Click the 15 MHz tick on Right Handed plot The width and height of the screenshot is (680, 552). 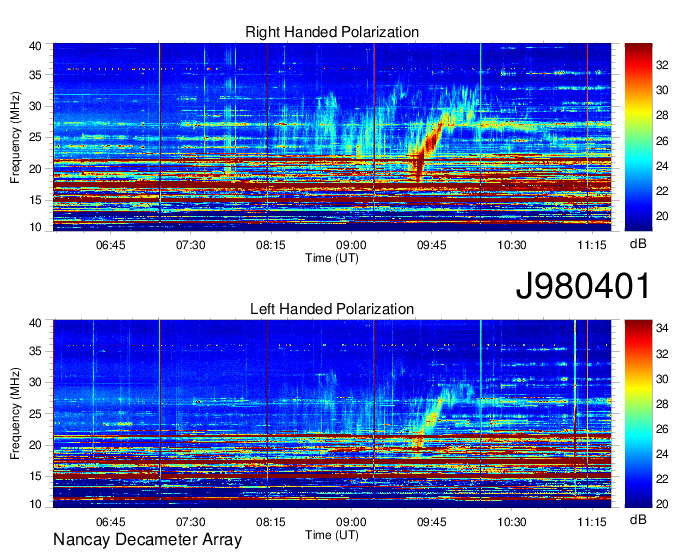[x=35, y=200]
